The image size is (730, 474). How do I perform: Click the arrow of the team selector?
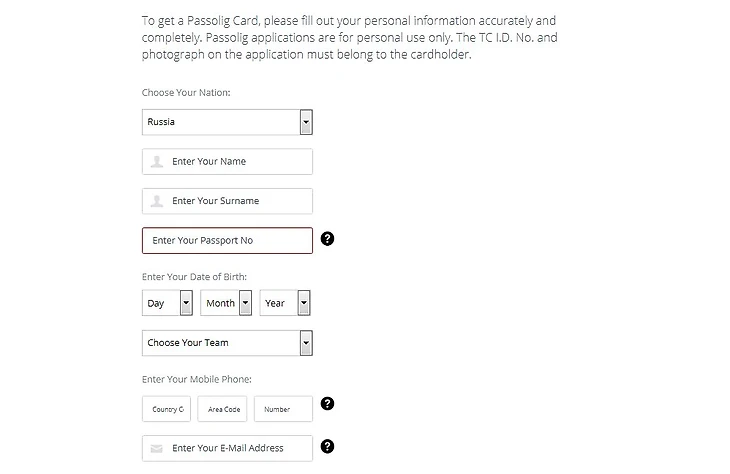point(306,343)
